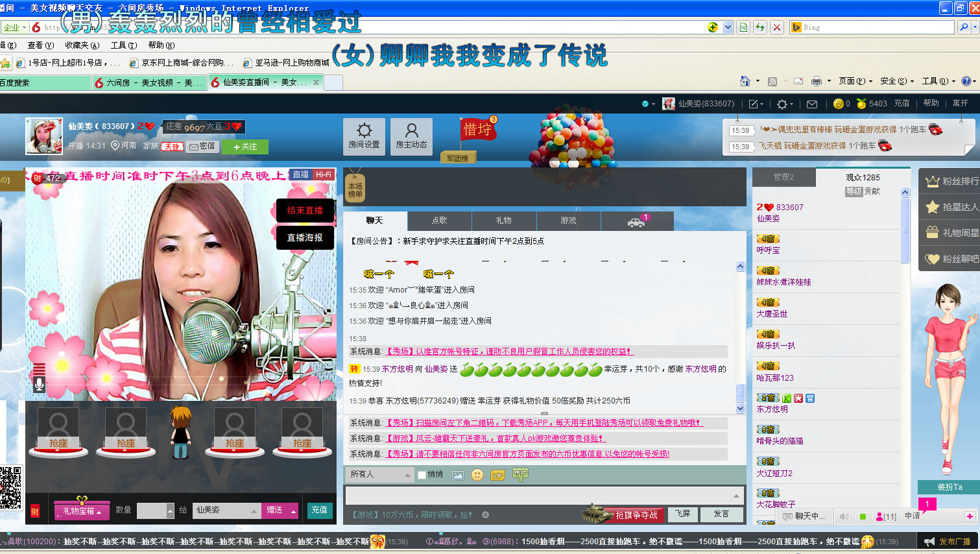Open the car tab icon in chat panel

click(x=636, y=221)
